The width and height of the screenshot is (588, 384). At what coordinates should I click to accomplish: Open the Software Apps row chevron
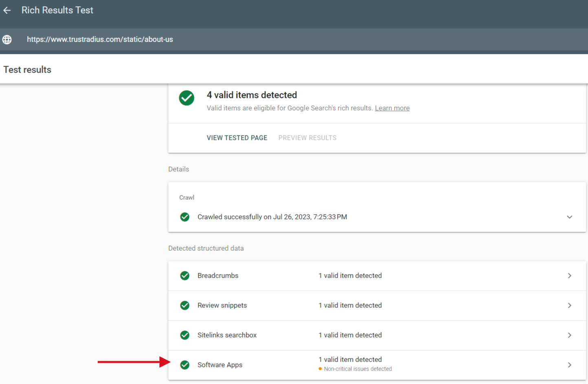click(x=569, y=365)
